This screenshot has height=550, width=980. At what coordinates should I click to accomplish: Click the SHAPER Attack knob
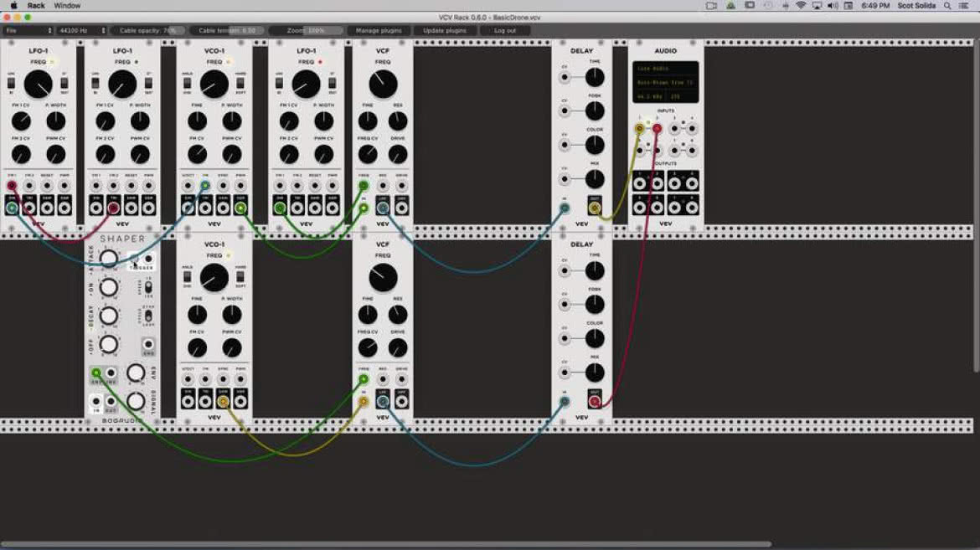click(x=108, y=258)
